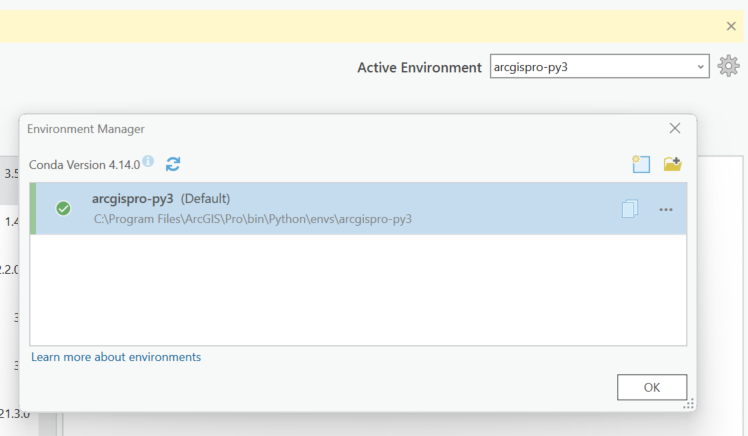Clone the arcgispro-py3 environment

[629, 209]
